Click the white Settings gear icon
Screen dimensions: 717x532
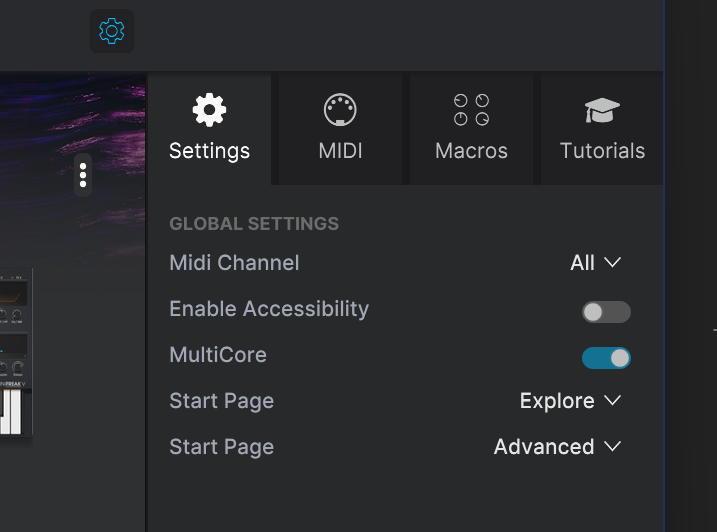pyautogui.click(x=209, y=110)
